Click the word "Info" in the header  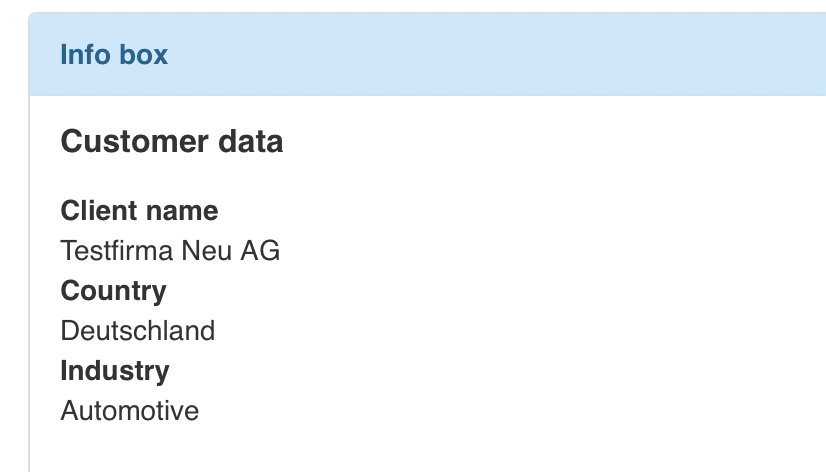pyautogui.click(x=84, y=54)
